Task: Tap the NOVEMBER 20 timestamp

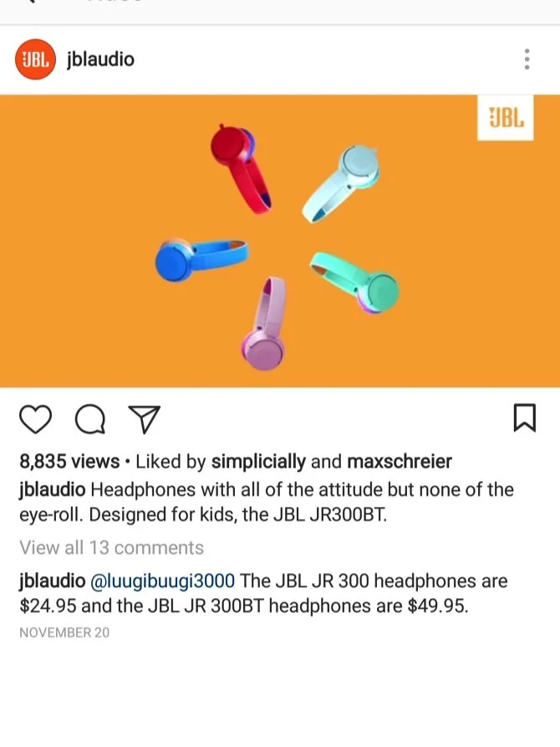Action: coord(64,632)
